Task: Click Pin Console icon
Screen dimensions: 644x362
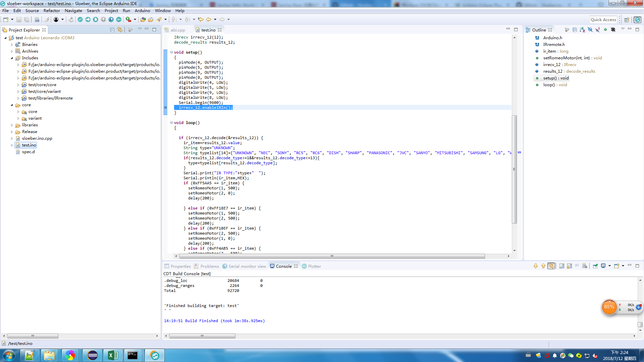Action: pyautogui.click(x=595, y=266)
